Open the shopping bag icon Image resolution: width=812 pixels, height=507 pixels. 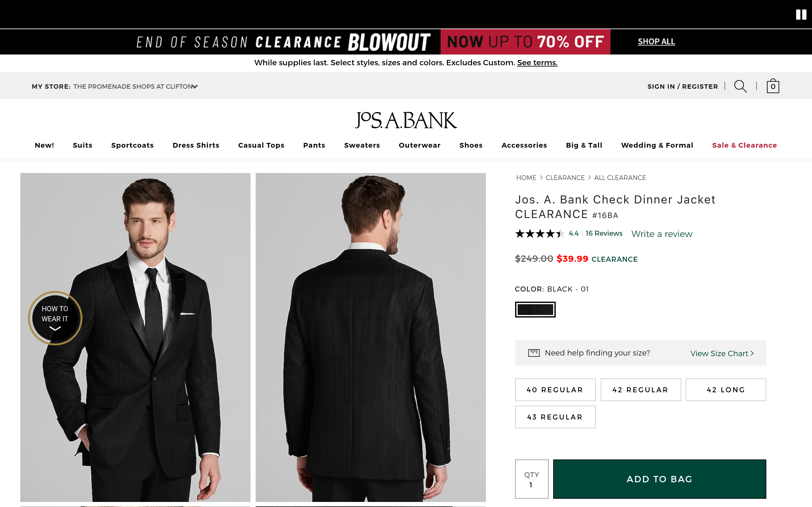773,86
